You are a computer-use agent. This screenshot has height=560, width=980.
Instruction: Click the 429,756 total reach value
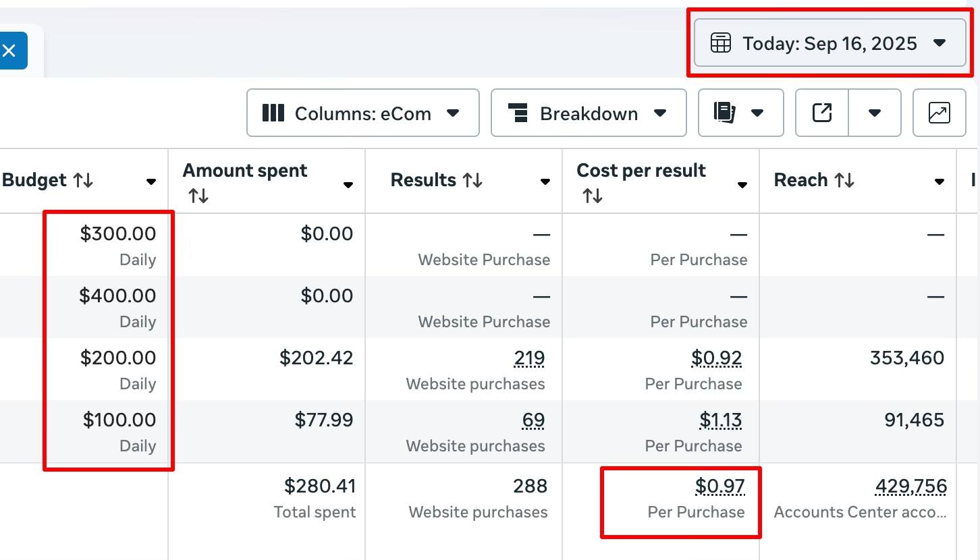click(910, 486)
